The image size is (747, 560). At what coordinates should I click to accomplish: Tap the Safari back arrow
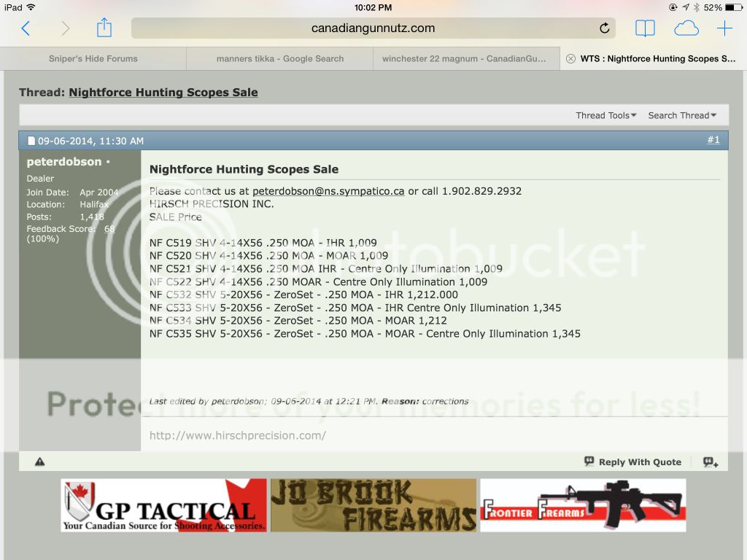[x=26, y=28]
